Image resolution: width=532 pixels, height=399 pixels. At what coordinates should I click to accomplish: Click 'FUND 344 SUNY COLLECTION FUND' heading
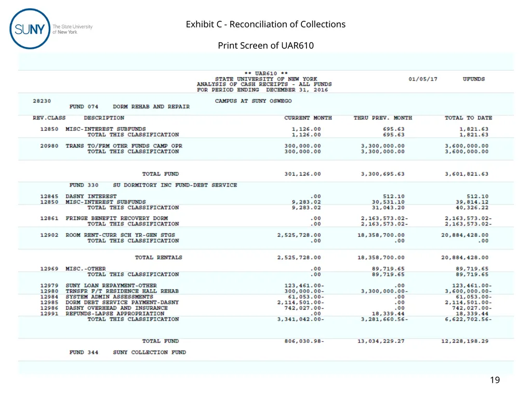tap(128, 353)
